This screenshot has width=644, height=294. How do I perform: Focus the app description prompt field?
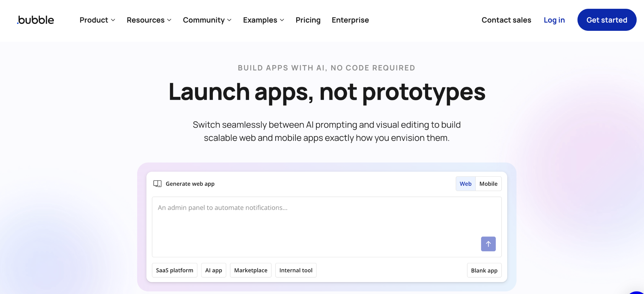click(x=327, y=227)
